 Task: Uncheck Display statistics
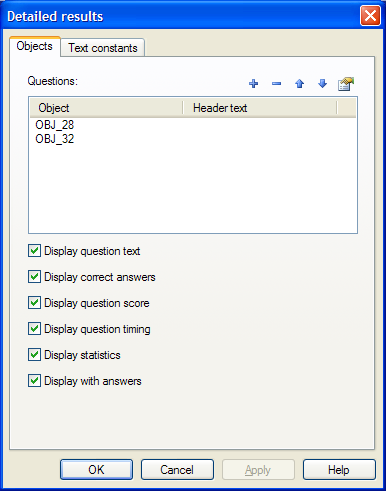[34, 355]
